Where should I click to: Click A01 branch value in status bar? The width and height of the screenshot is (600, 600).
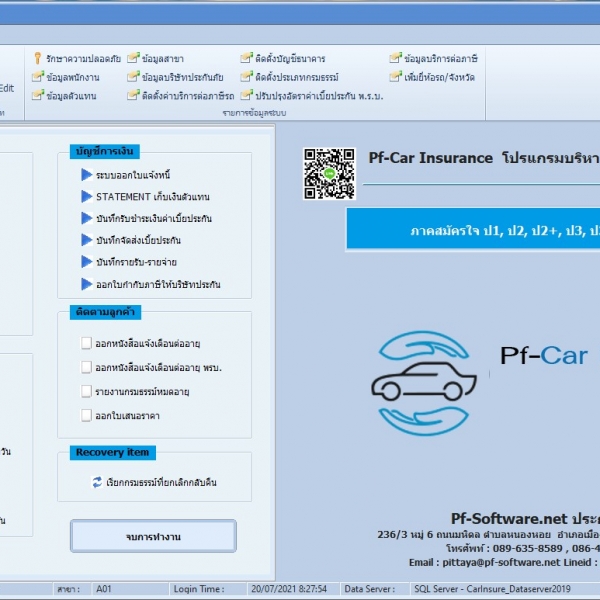click(x=104, y=589)
